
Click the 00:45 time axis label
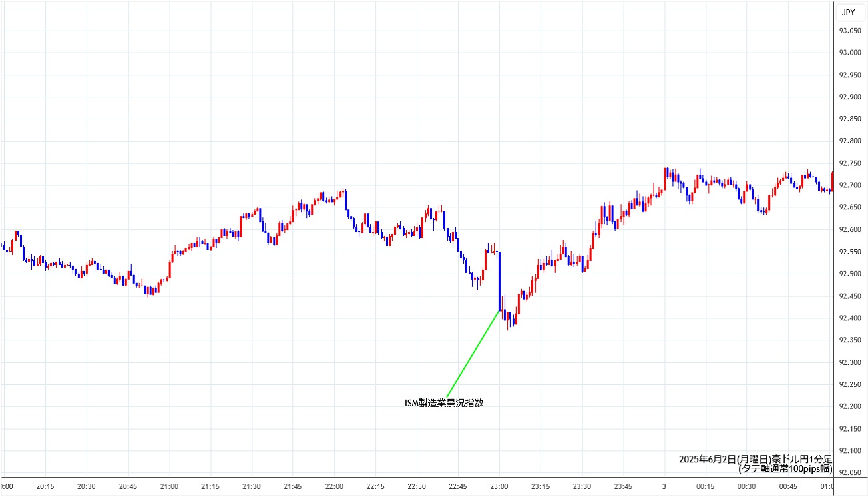tap(789, 486)
